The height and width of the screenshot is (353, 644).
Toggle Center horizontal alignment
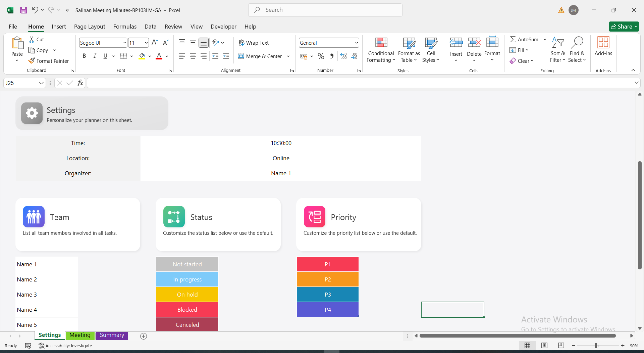pos(193,56)
